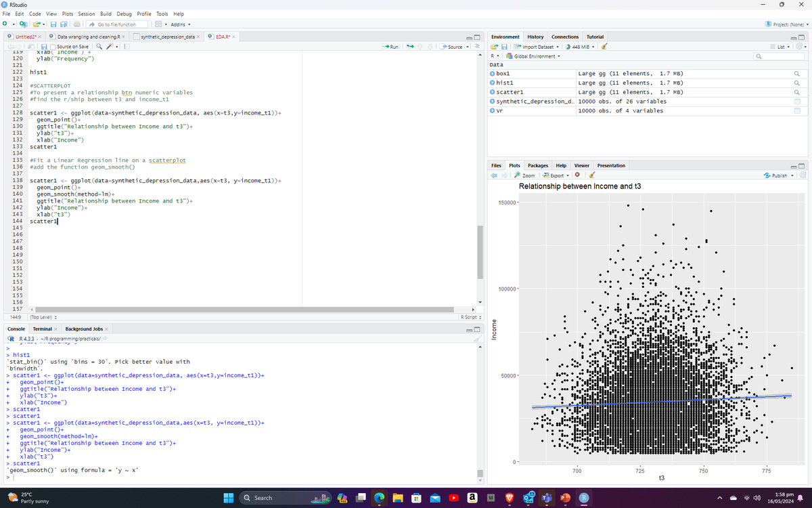Viewport: 812px width, 508px height.
Task: Enable the Source on Save checkbox
Action: [51, 46]
